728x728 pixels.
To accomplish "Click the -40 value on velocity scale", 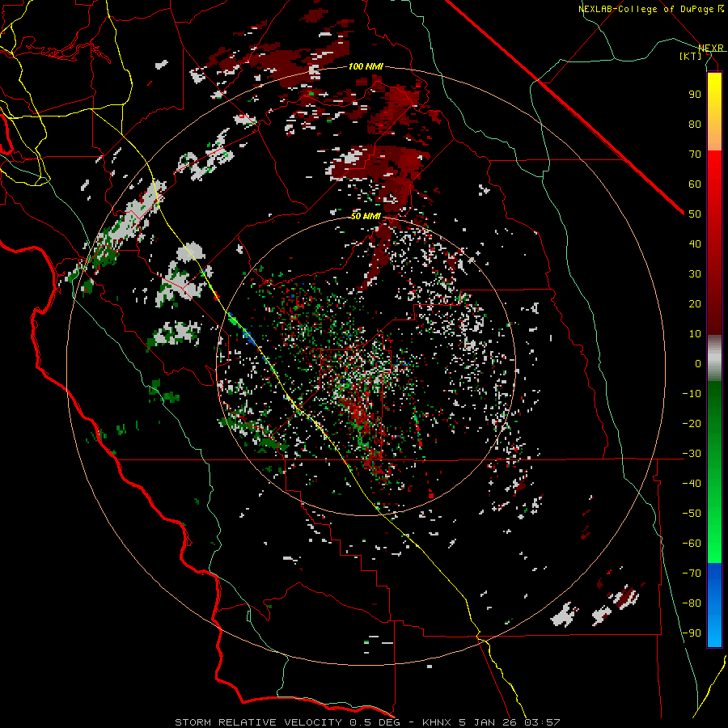I will 692,484.
